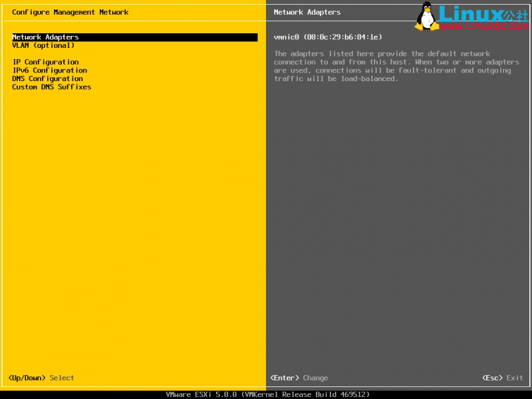Viewport: 532px width, 399px height.
Task: Choose Custom DNS Suffixes entry
Action: coord(52,87)
